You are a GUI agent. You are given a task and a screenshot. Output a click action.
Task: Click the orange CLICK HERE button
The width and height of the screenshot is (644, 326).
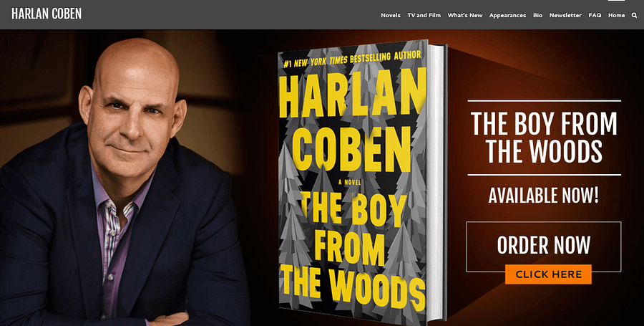coord(548,274)
